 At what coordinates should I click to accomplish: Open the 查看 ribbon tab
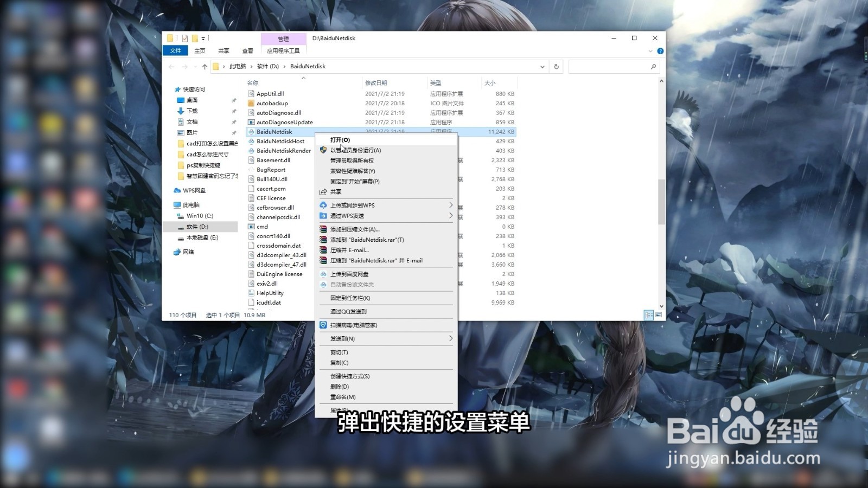click(x=247, y=50)
